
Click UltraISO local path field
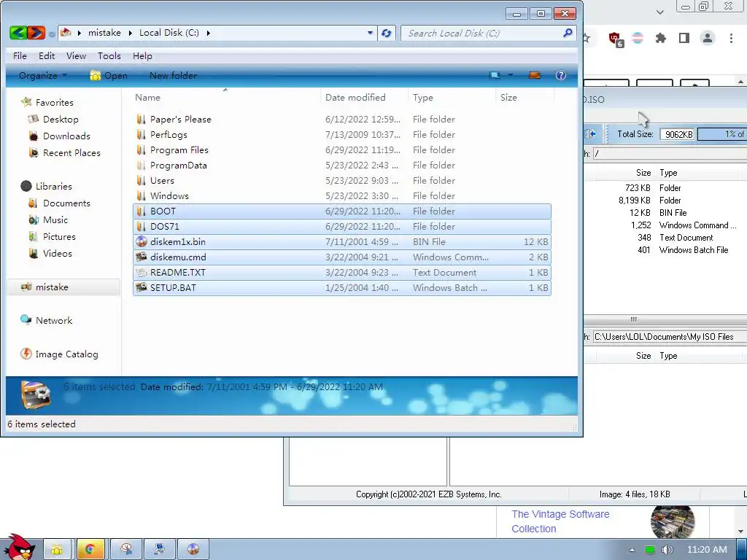pos(670,337)
